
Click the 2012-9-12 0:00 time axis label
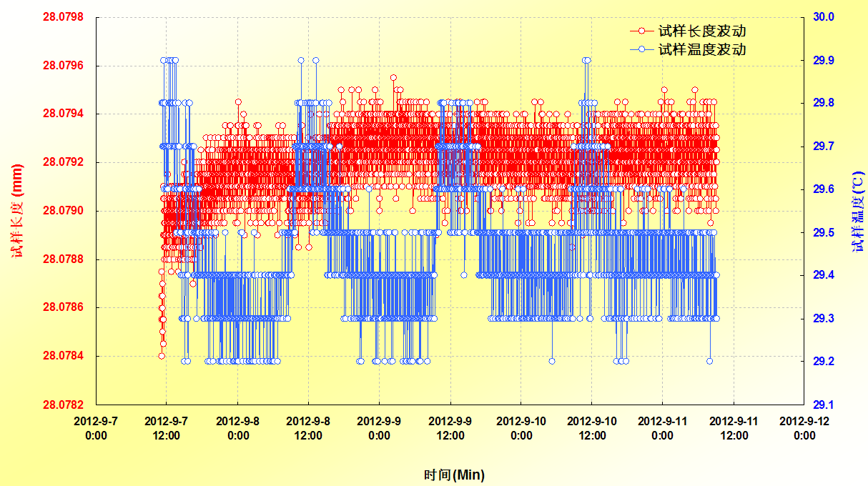804,428
